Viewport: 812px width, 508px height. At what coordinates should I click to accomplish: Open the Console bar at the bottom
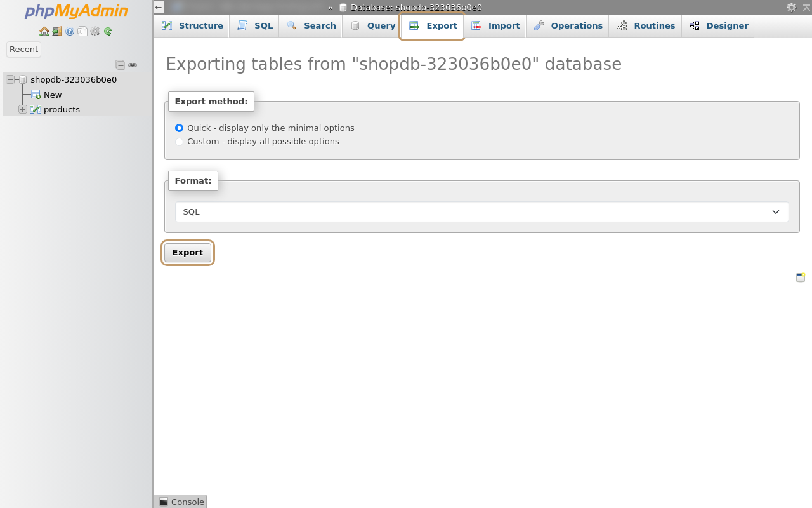pos(181,502)
